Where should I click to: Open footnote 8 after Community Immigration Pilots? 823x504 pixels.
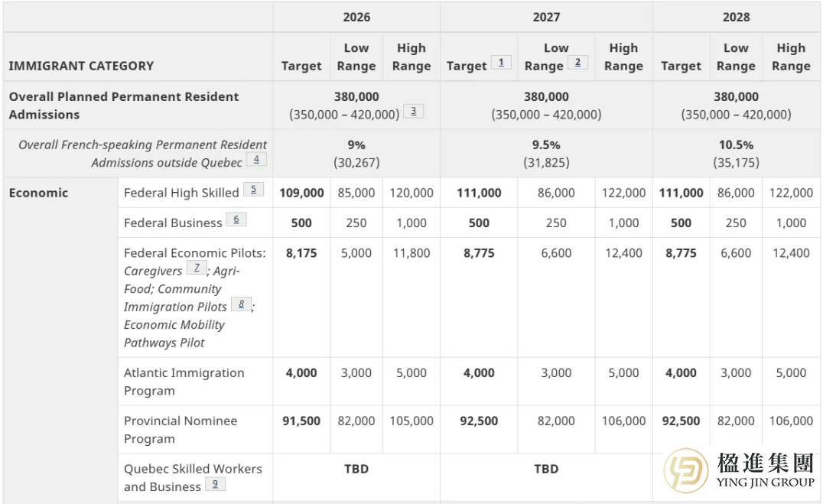pyautogui.click(x=241, y=304)
